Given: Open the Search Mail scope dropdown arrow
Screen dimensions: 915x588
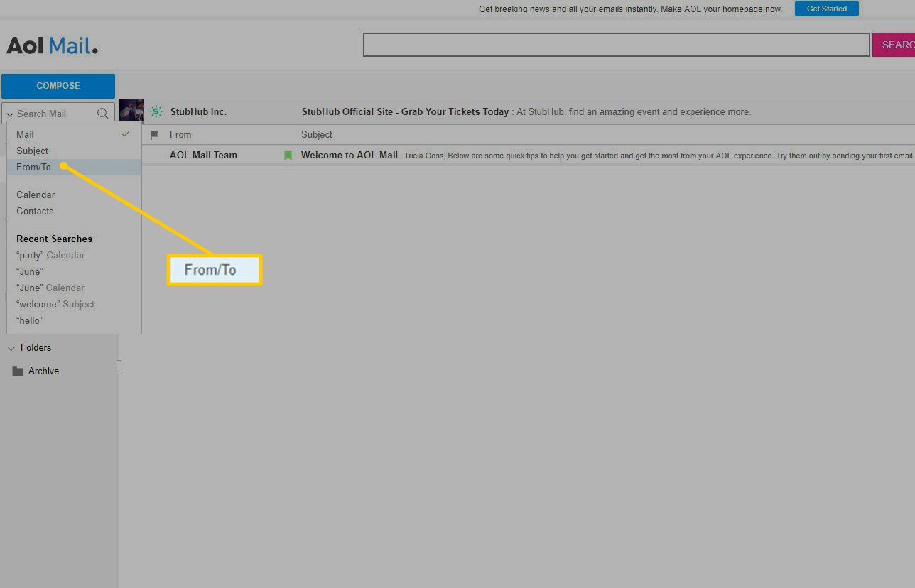Looking at the screenshot, I should [10, 114].
